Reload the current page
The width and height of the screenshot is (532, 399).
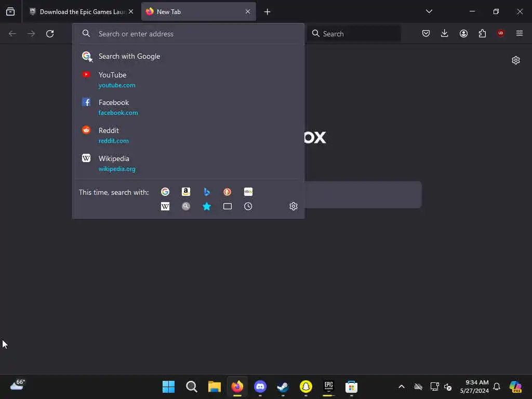[x=50, y=34]
